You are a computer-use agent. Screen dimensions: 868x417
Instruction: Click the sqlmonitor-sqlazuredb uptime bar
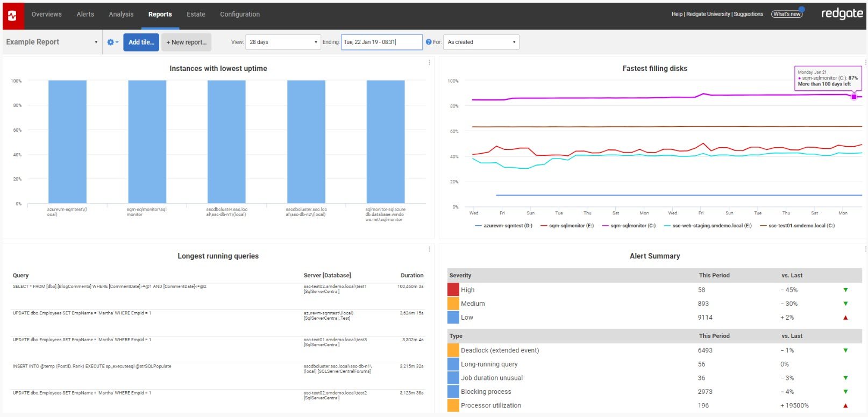pyautogui.click(x=386, y=142)
